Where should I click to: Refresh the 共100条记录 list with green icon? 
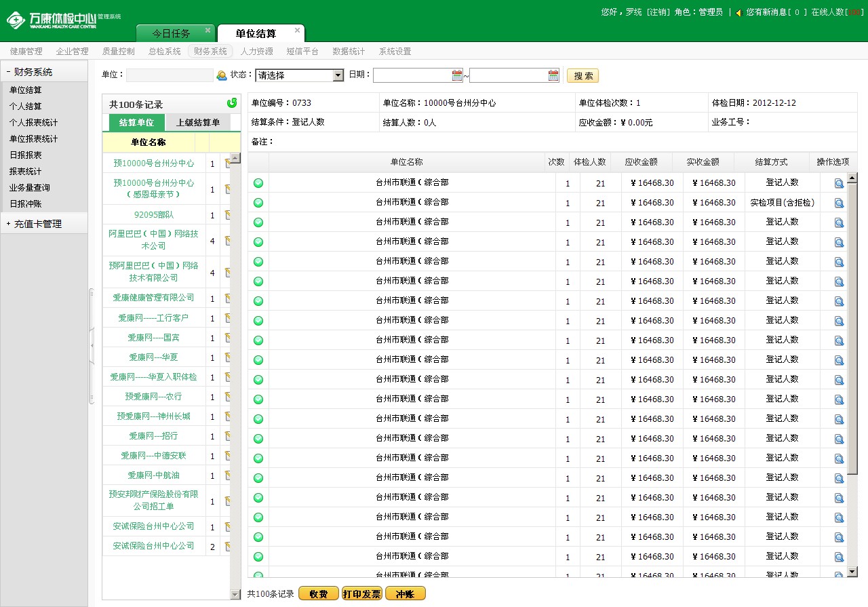pyautogui.click(x=232, y=103)
